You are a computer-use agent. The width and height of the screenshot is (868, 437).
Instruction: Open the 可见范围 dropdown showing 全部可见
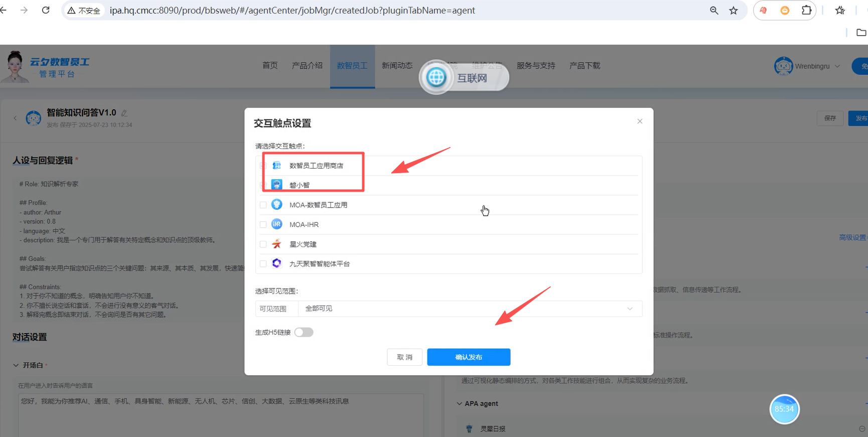point(470,309)
